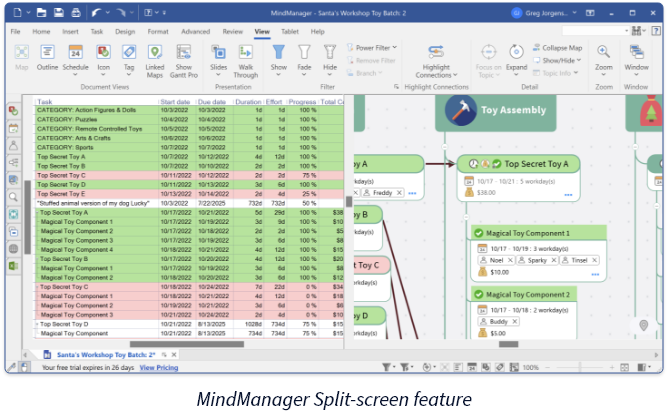The image size is (668, 414).
Task: Switch to the Review ribbon tab
Action: click(x=233, y=32)
